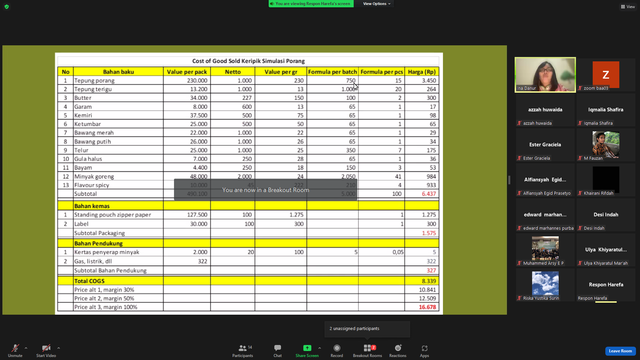Click the 'Harga (Rp)' column header
Image resolution: width=640 pixels, height=360 pixels.
click(422, 72)
